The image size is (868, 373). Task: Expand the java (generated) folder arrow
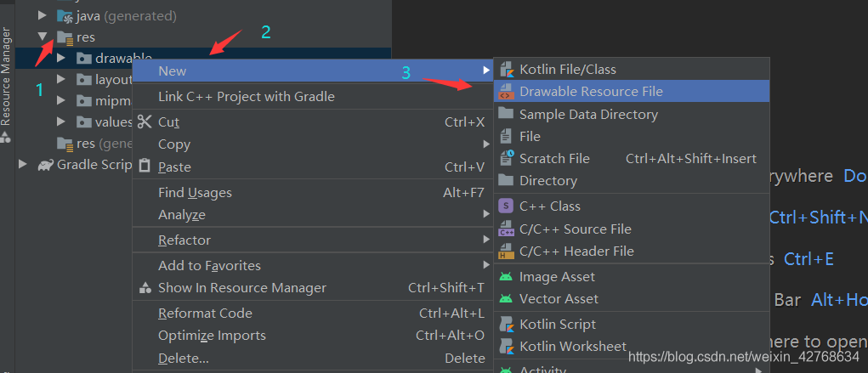(43, 15)
